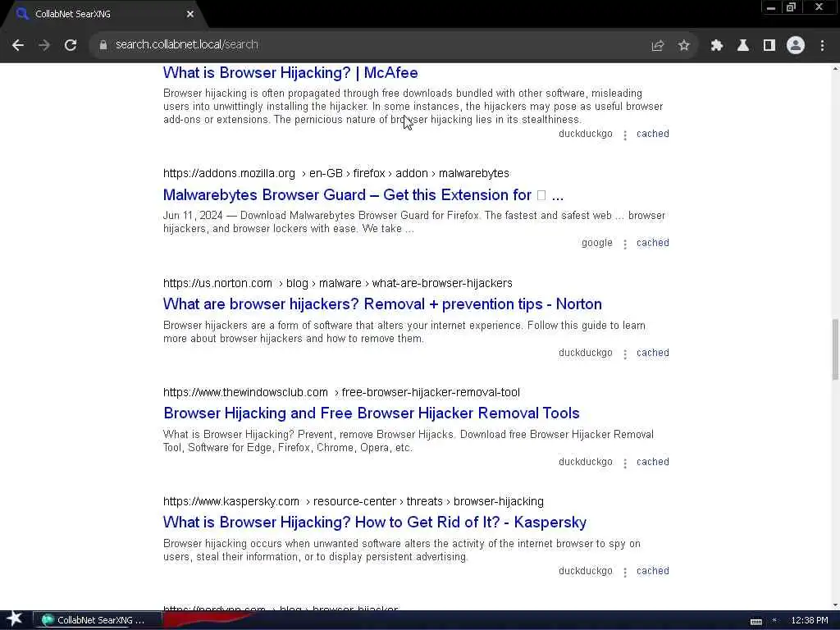Click the duckduckgo label under thewindowsclub result
The image size is (840, 630).
coord(585,462)
